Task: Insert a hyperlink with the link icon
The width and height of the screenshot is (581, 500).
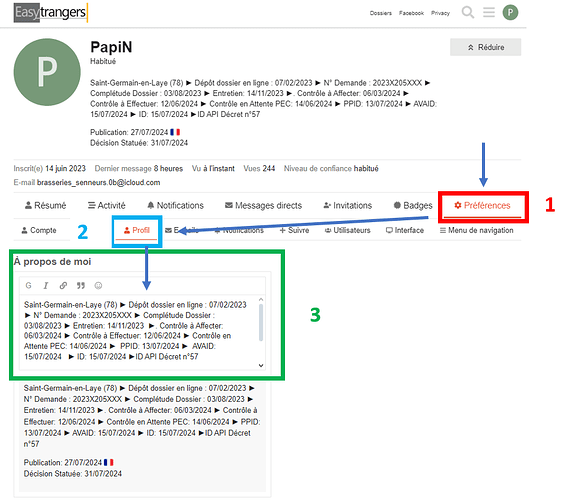Action: tap(63, 285)
